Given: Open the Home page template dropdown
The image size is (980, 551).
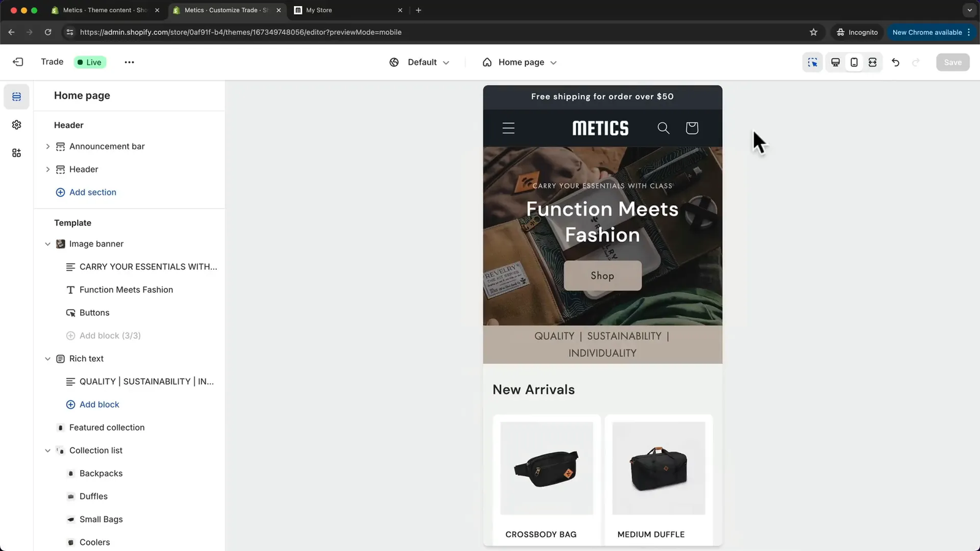Looking at the screenshot, I should coord(519,62).
